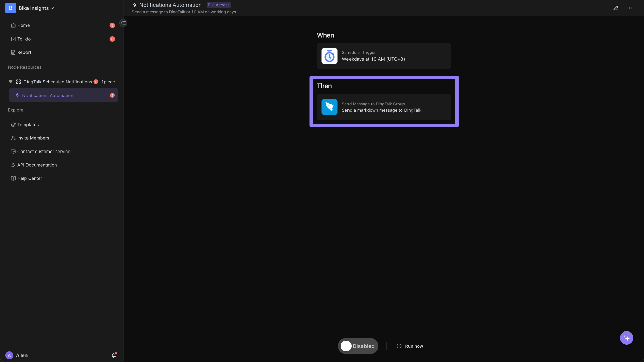The width and height of the screenshot is (644, 362).
Task: Expand the Node Resources section
Action: (24, 67)
